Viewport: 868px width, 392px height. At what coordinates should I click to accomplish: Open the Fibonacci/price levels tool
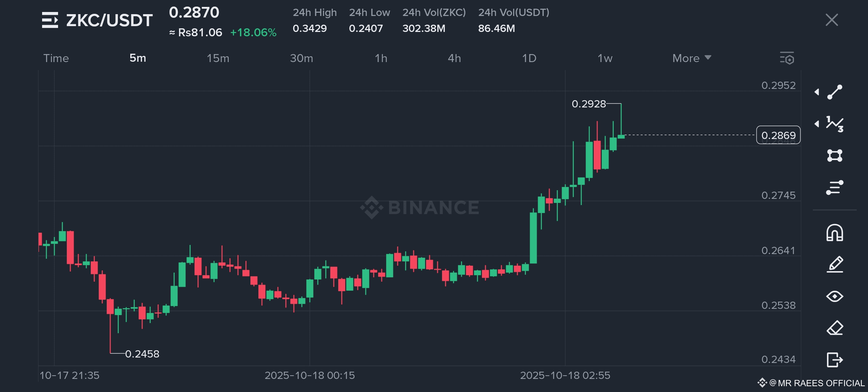(x=835, y=187)
